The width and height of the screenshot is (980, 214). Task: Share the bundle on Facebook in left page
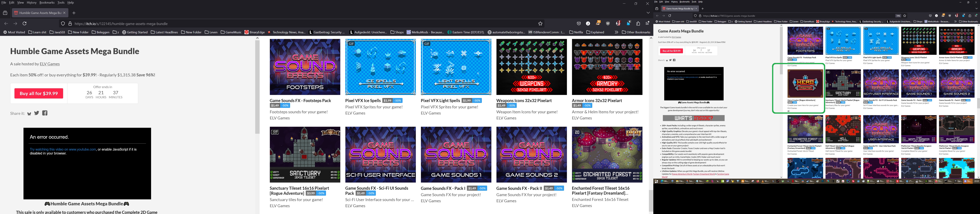coord(45,113)
